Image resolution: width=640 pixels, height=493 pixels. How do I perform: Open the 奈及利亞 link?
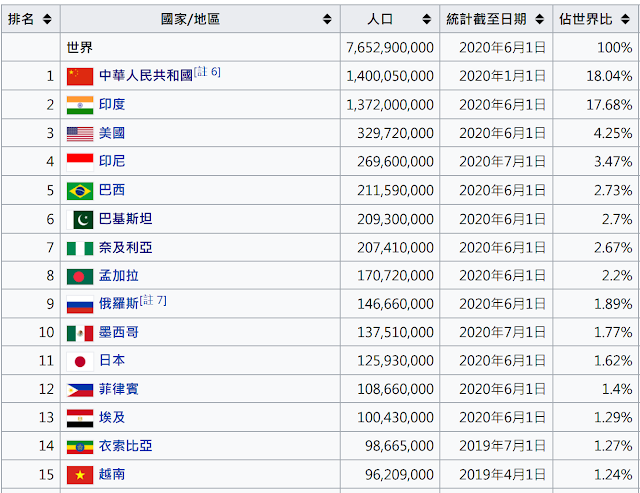coord(125,247)
